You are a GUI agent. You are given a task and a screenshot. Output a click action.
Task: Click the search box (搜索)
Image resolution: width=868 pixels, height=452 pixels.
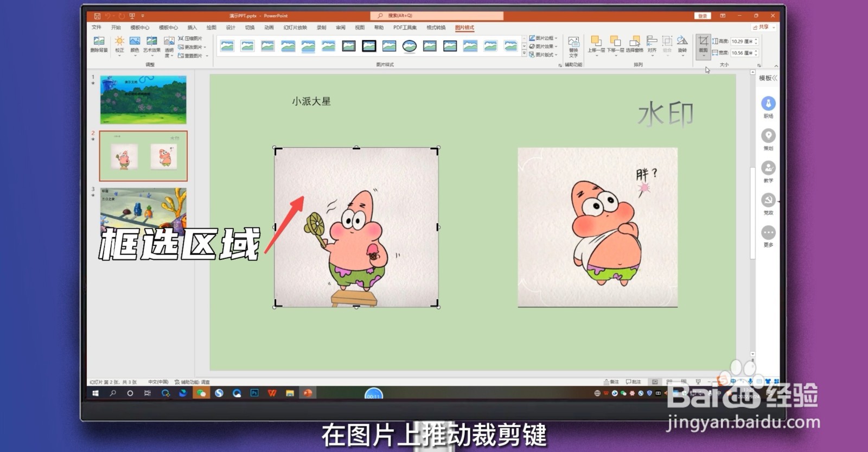437,16
